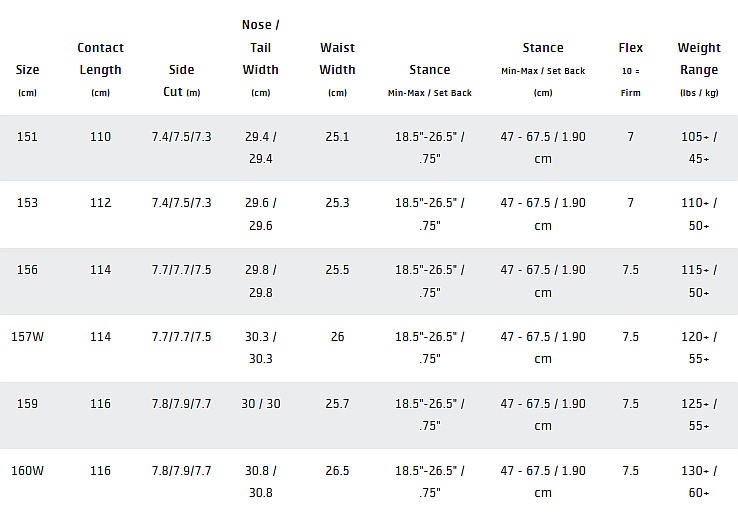
Task: Click the Size column header
Action: pyautogui.click(x=27, y=70)
